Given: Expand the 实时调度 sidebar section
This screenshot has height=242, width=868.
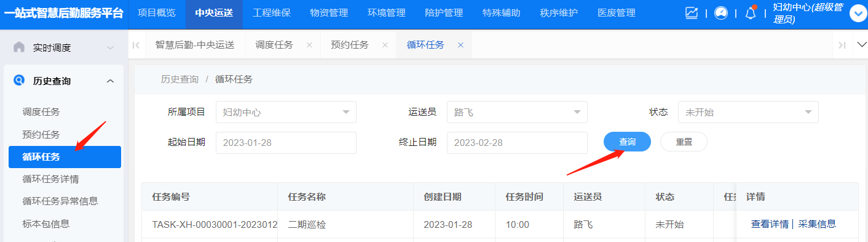Looking at the screenshot, I should pos(110,48).
